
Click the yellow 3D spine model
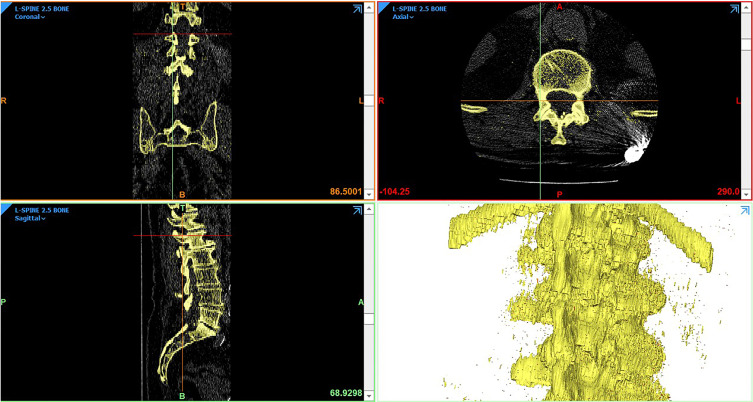coord(581,303)
